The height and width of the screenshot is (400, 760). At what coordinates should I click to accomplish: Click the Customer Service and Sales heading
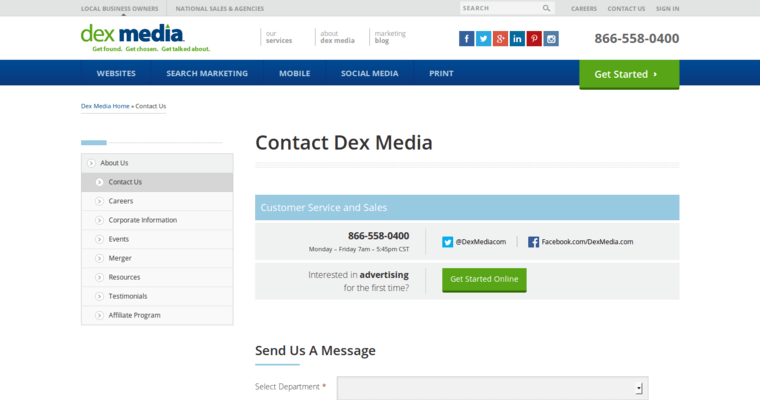click(324, 208)
